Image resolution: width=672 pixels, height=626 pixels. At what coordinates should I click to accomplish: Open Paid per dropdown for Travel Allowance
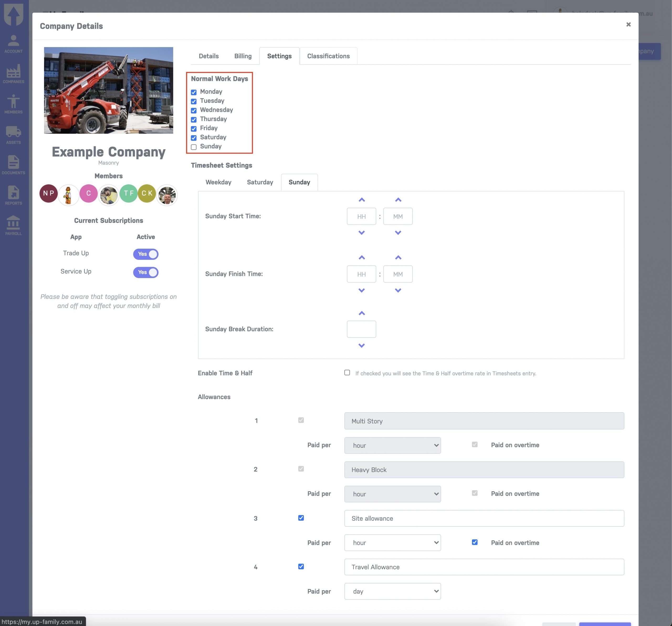[392, 591]
